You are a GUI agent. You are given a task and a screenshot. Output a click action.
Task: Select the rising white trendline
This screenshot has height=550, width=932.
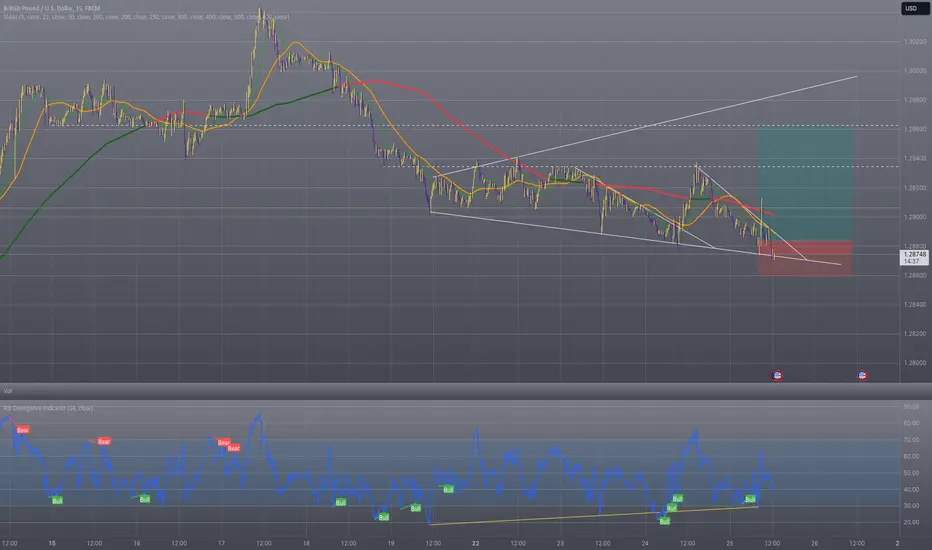point(646,127)
